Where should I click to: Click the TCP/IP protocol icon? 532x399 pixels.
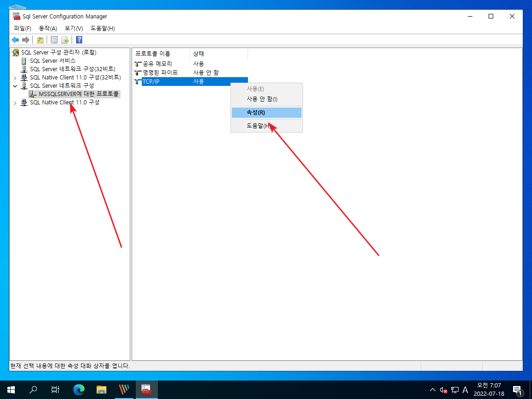(138, 81)
